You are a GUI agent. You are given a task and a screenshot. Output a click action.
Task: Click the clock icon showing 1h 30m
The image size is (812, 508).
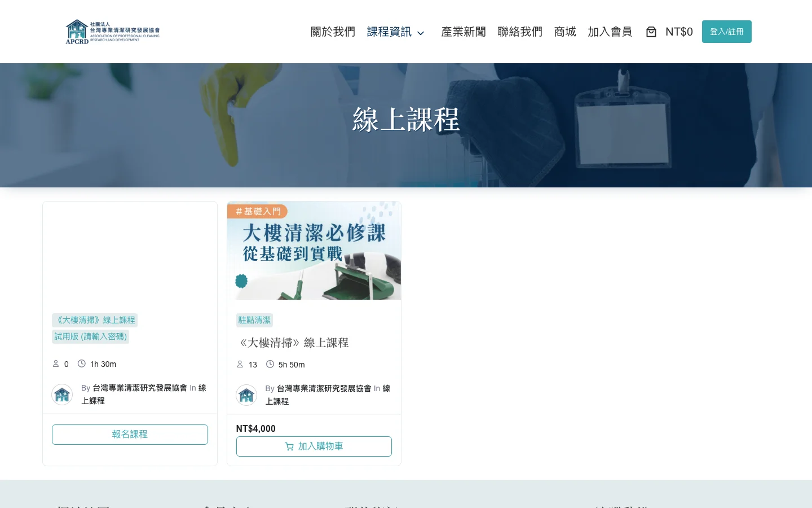click(82, 364)
